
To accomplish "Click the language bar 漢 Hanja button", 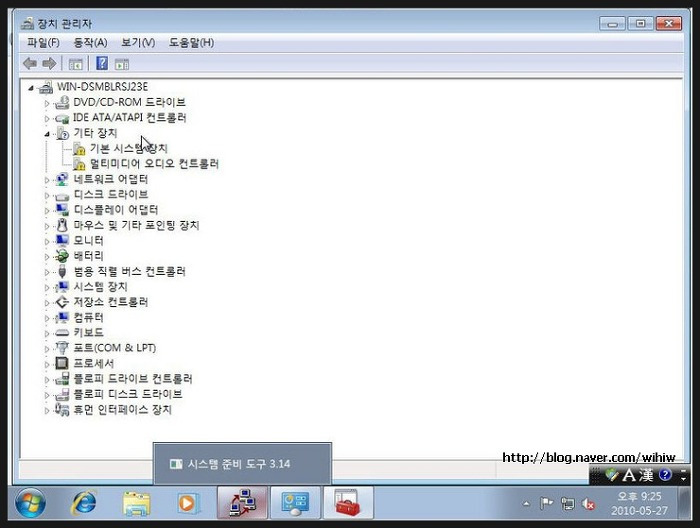I will tap(646, 475).
